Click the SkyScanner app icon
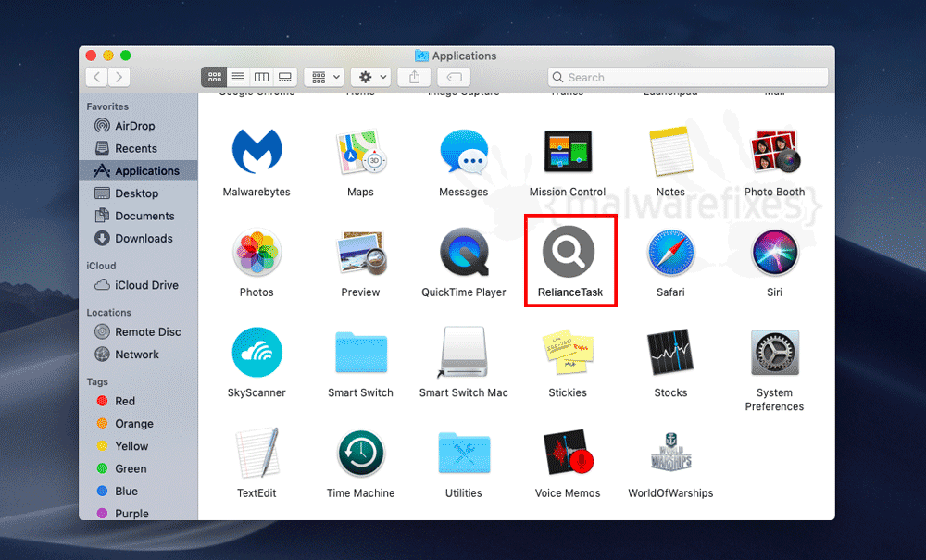Viewport: 926px width, 560px height. pos(257,353)
